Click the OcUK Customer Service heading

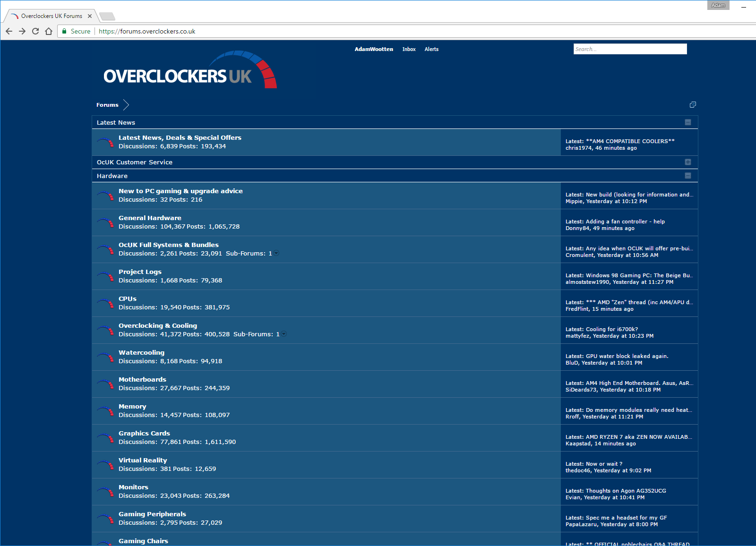tap(135, 162)
